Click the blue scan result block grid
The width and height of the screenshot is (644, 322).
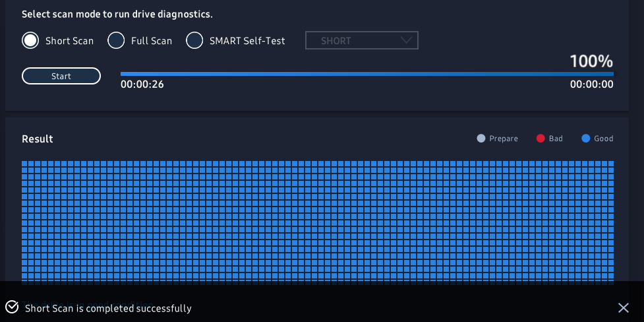click(x=318, y=222)
